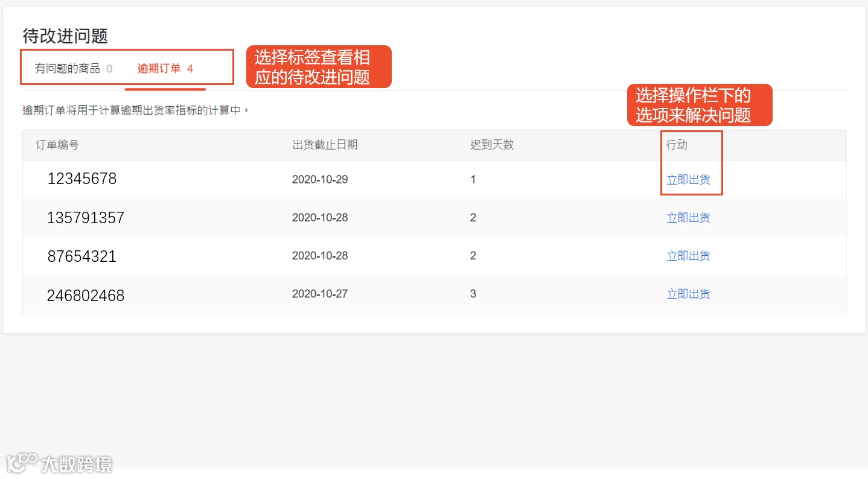The height and width of the screenshot is (479, 868).
Task: Select the 逾期订单 tab
Action: (165, 69)
